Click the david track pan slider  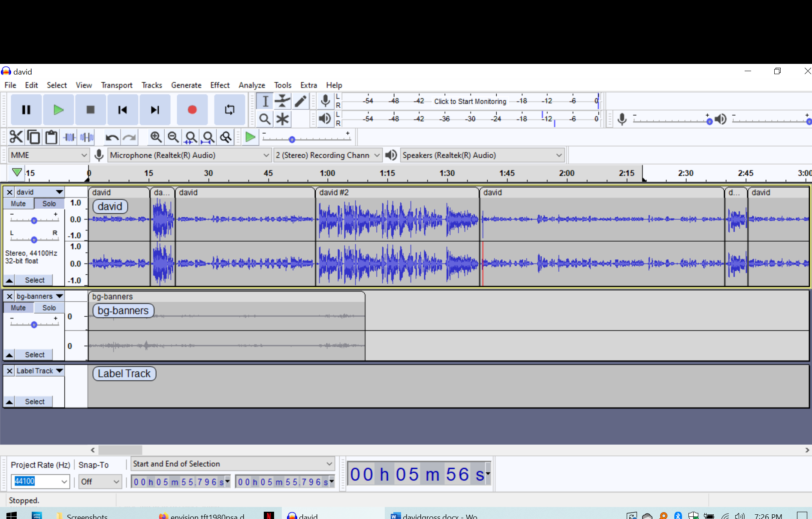click(x=34, y=240)
